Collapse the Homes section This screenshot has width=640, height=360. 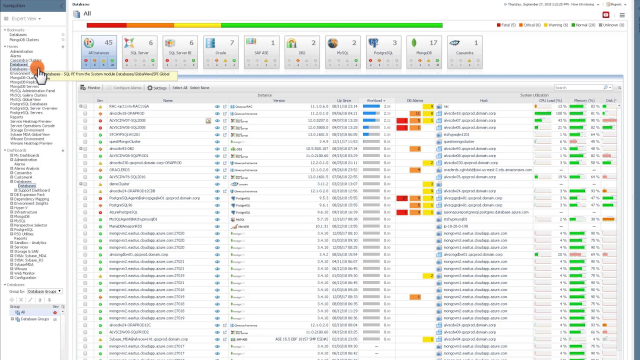(5, 47)
